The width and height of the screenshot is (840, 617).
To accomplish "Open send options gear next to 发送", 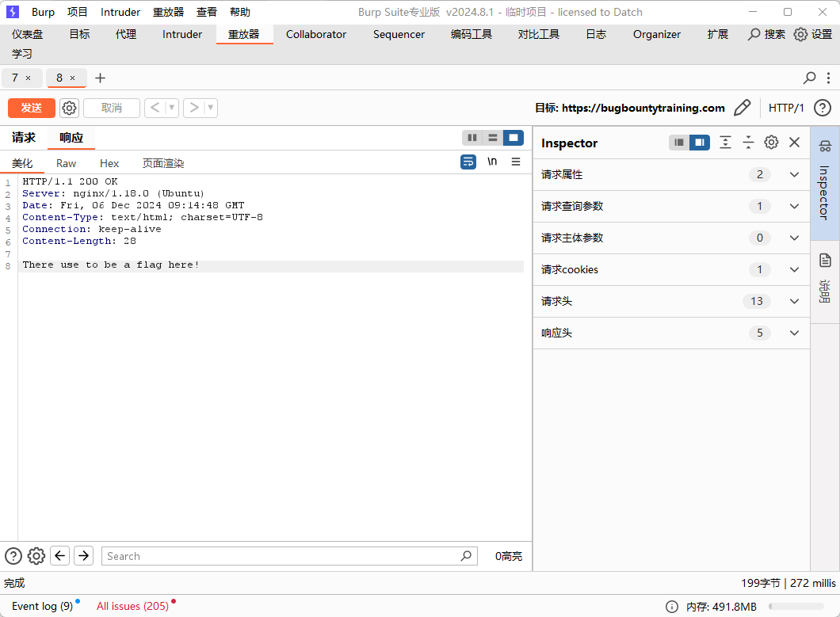I will tap(69, 109).
